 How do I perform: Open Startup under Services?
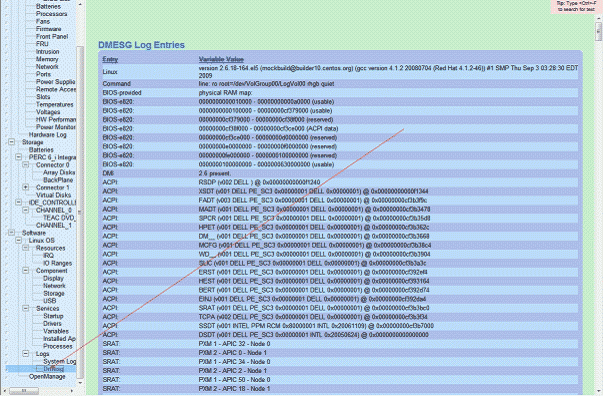pyautogui.click(x=53, y=316)
